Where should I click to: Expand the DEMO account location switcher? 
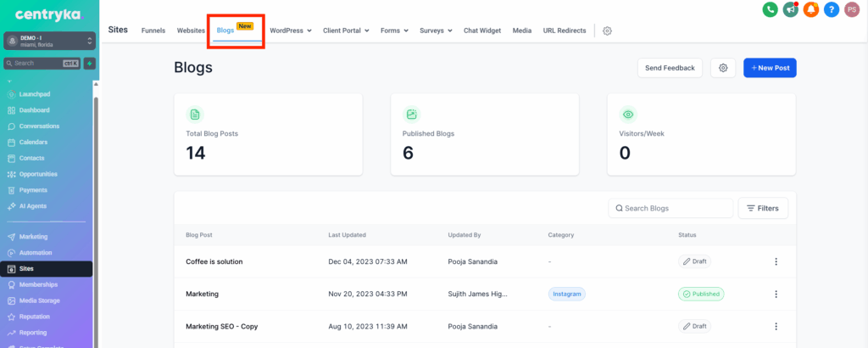pyautogui.click(x=48, y=41)
